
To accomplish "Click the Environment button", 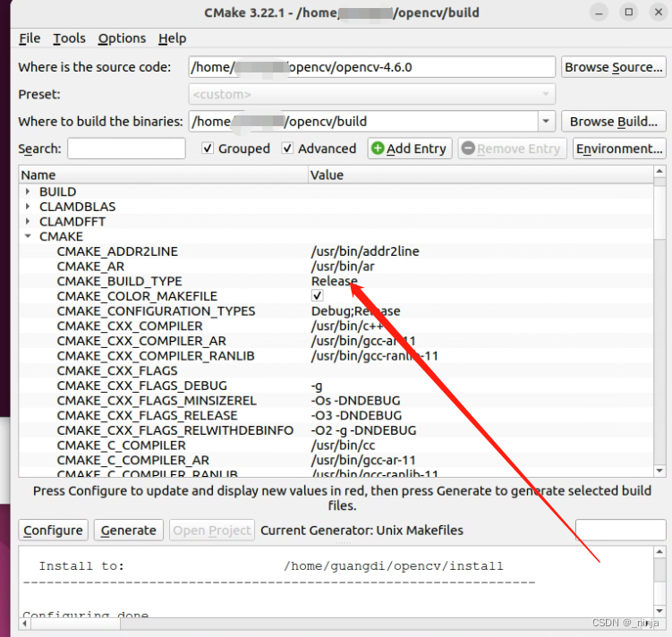I will (619, 149).
